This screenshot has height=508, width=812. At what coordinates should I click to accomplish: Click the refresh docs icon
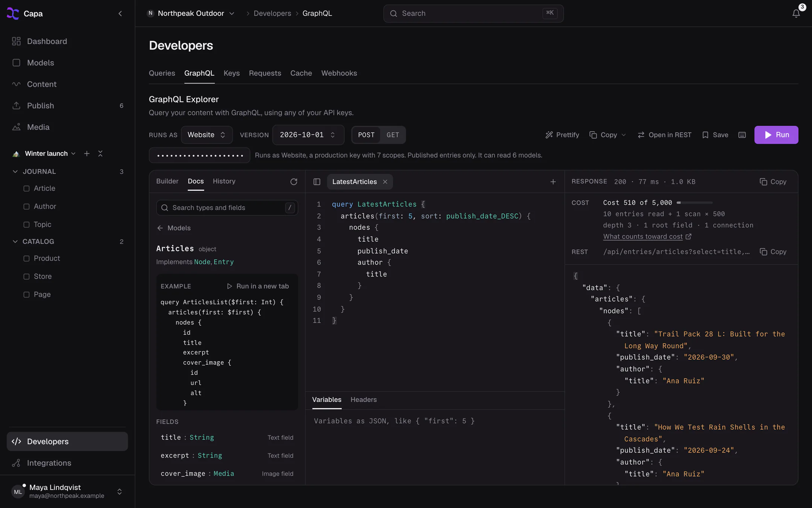[294, 182]
